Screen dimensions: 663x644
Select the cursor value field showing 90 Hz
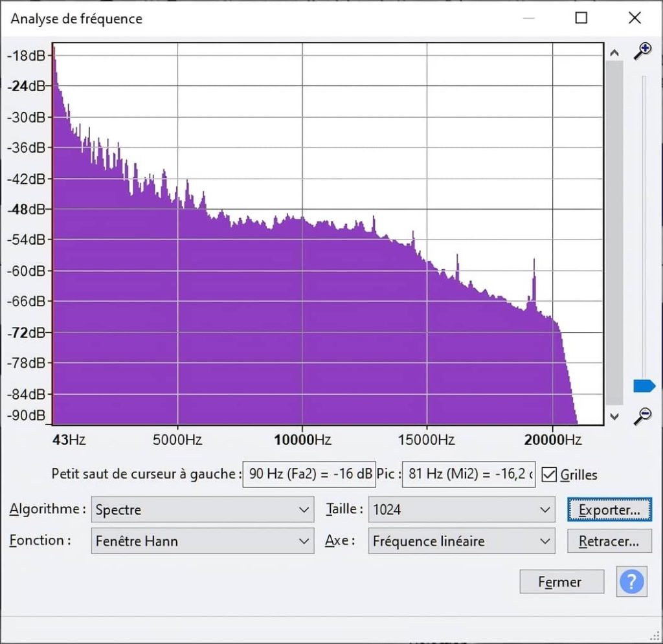(x=309, y=474)
